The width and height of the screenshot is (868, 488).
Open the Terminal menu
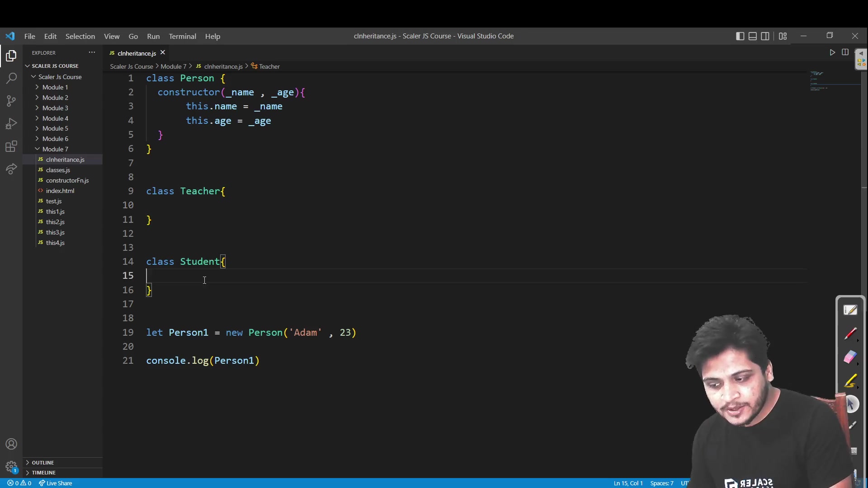[182, 36]
